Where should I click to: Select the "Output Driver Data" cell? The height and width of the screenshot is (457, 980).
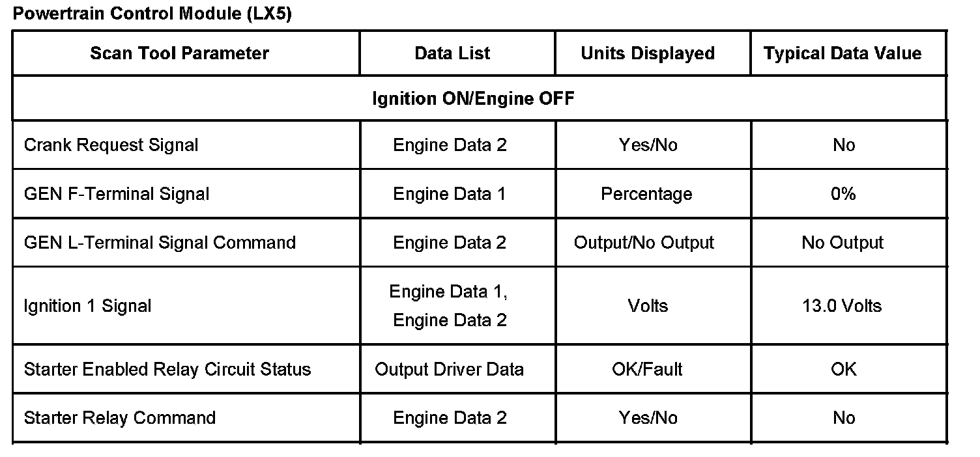[449, 370]
